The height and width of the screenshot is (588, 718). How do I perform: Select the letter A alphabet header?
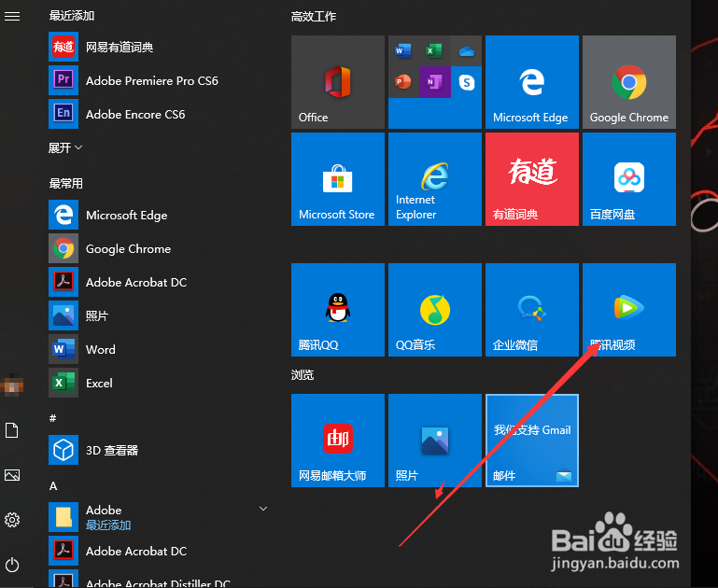pyautogui.click(x=53, y=486)
